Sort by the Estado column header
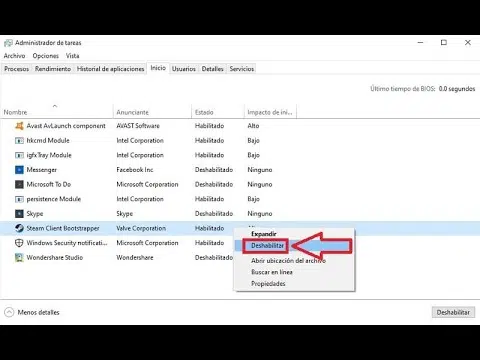This screenshot has width=480, height=360. tap(218, 112)
